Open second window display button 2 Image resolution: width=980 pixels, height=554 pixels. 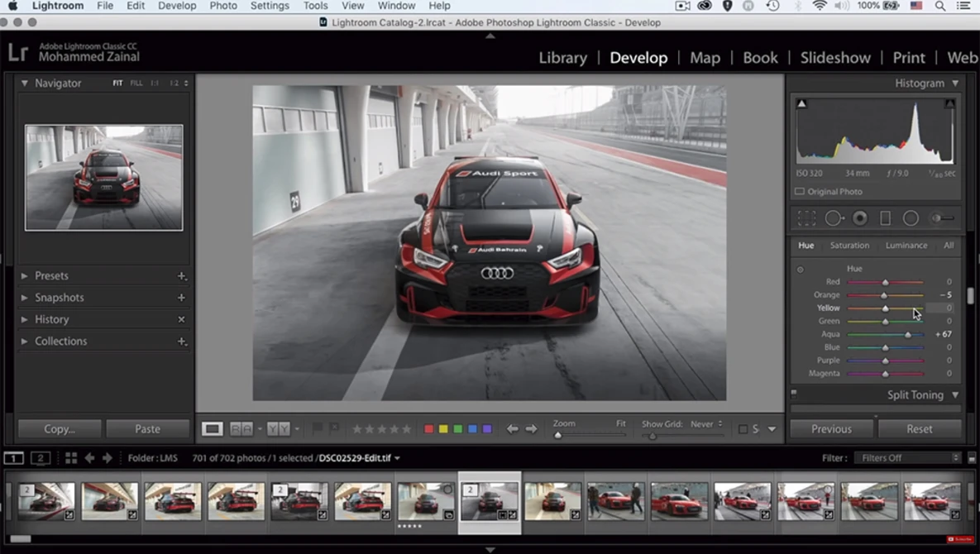tap(41, 458)
